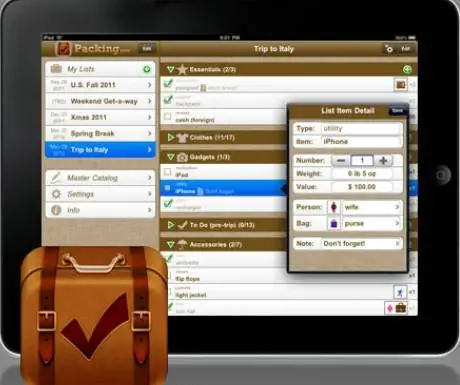Check the iPhone item checkbox
This screenshot has width=460, height=385.
coord(168,188)
